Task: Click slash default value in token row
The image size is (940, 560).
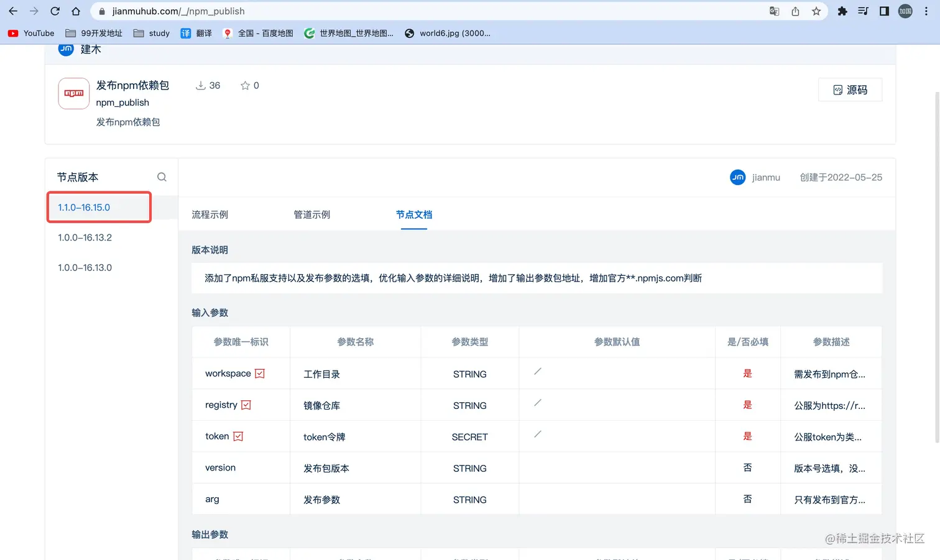Action: click(538, 434)
